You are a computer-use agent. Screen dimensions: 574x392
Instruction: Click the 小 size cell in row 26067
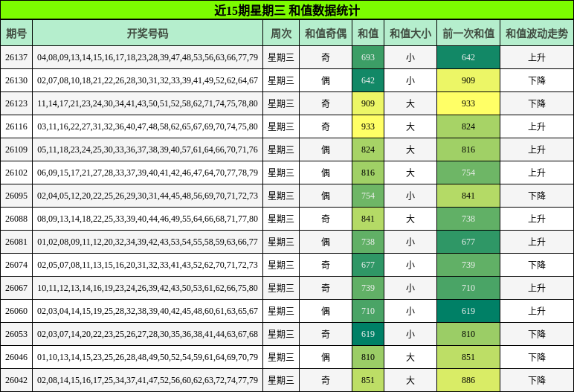410,288
